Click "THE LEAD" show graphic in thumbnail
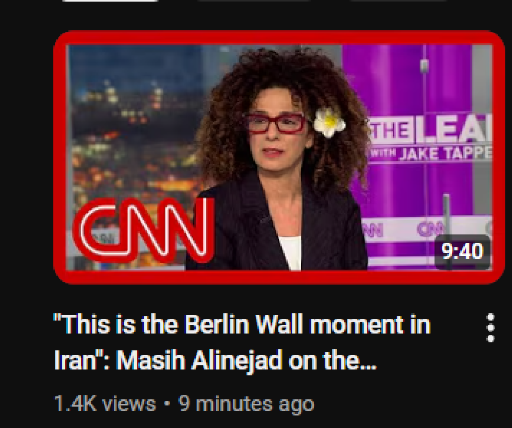Viewport: 512px width, 428px height. click(430, 129)
